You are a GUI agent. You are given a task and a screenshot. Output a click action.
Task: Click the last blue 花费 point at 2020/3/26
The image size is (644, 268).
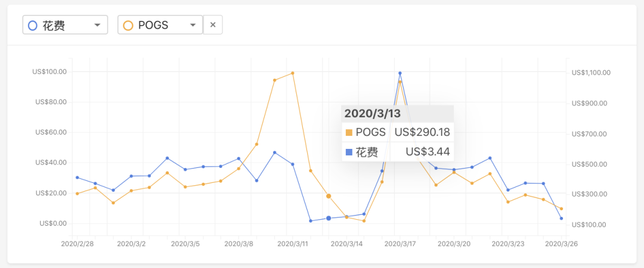pyautogui.click(x=562, y=219)
